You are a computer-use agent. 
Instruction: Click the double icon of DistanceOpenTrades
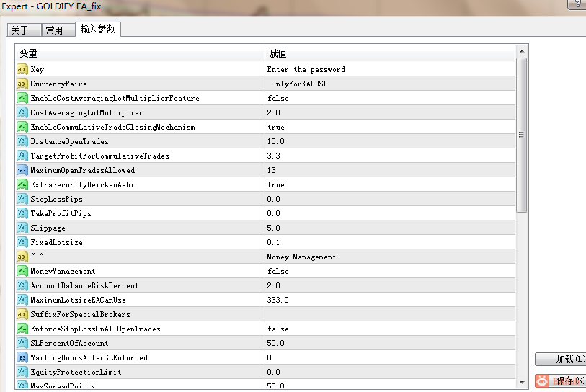click(x=22, y=141)
